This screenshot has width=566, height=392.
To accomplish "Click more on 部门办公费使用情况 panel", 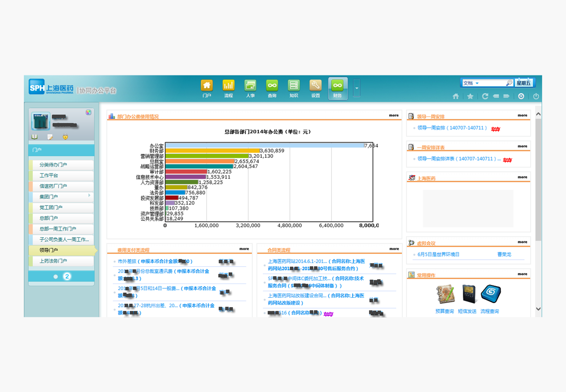I will point(394,115).
